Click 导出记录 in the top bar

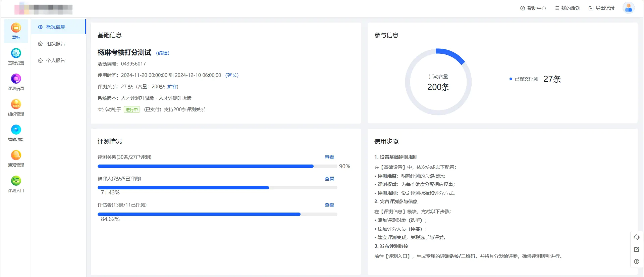[601, 8]
